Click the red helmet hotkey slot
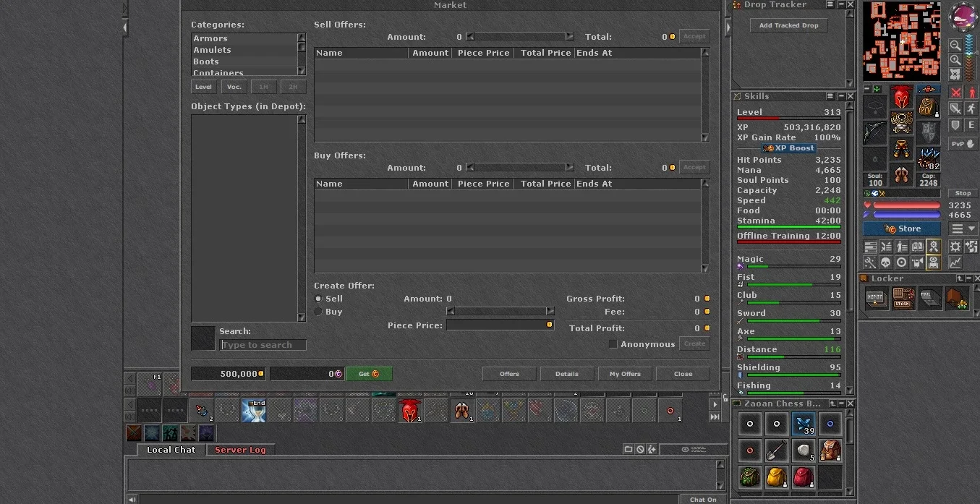This screenshot has height=504, width=980. click(x=409, y=411)
